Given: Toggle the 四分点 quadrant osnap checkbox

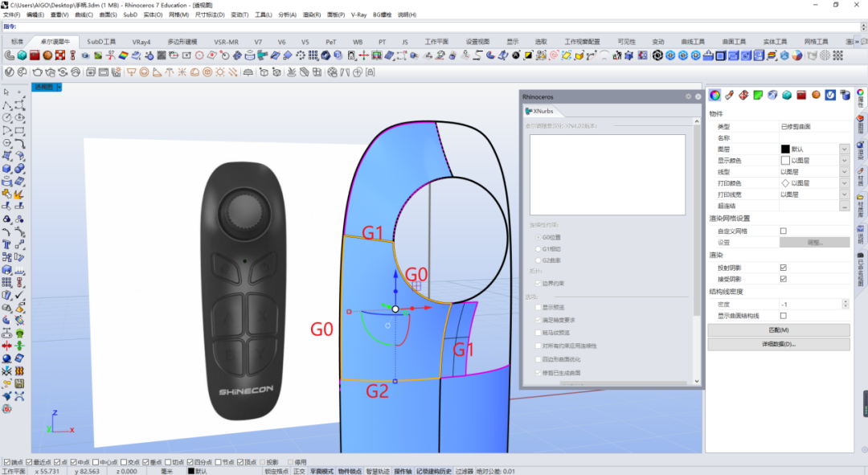Looking at the screenshot, I should pos(190,462).
